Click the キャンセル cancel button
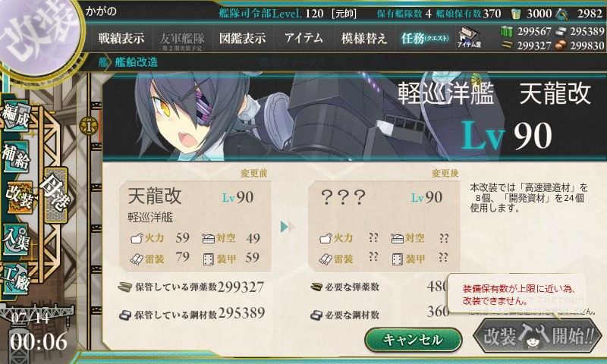Screen dimensions: 607x364 pos(414,340)
